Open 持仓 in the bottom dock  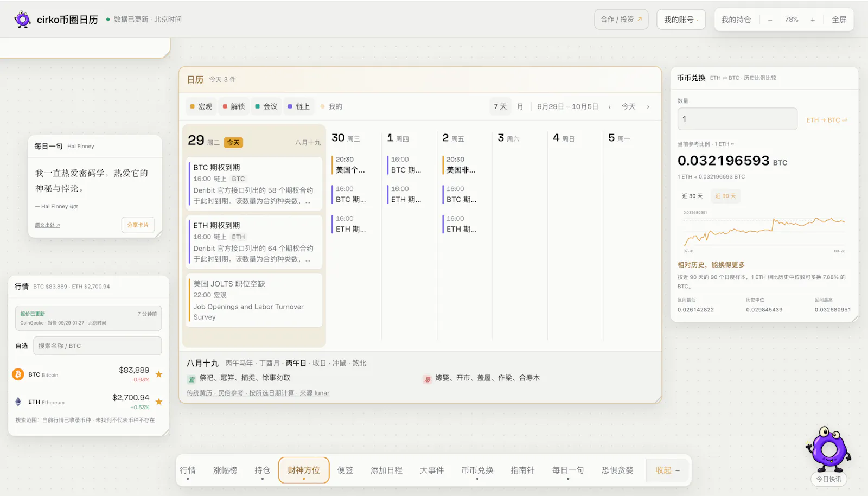point(263,470)
